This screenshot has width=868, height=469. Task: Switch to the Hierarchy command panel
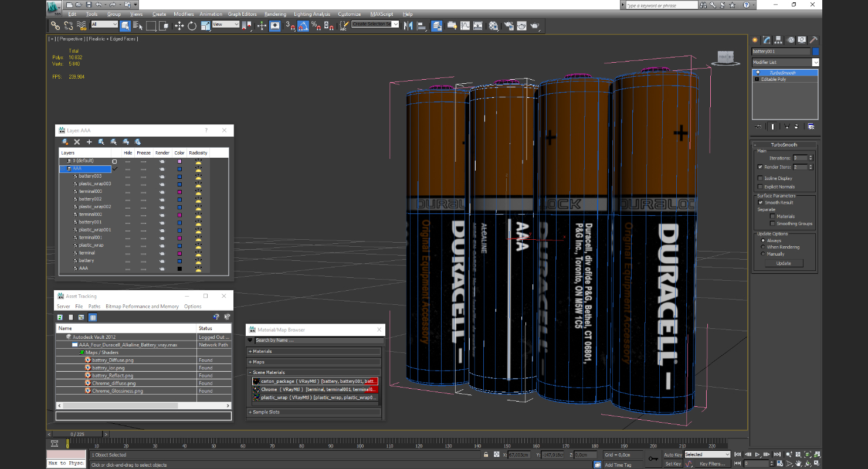coord(778,40)
